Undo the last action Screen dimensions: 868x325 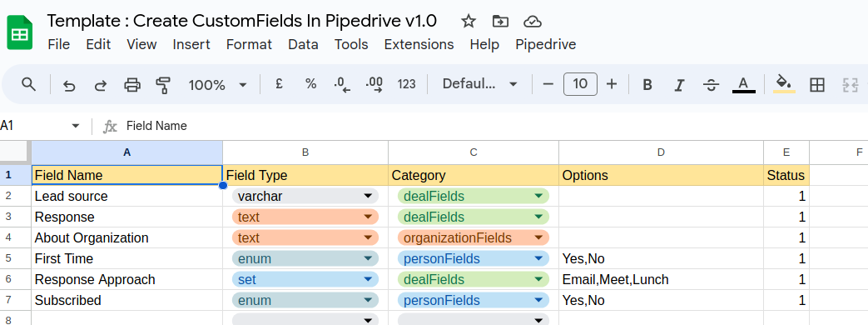click(69, 85)
